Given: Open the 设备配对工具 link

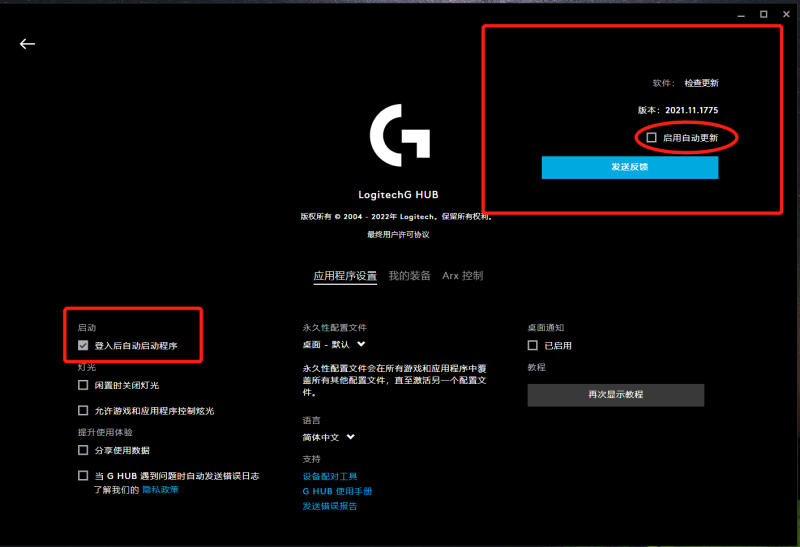Looking at the screenshot, I should coord(330,477).
